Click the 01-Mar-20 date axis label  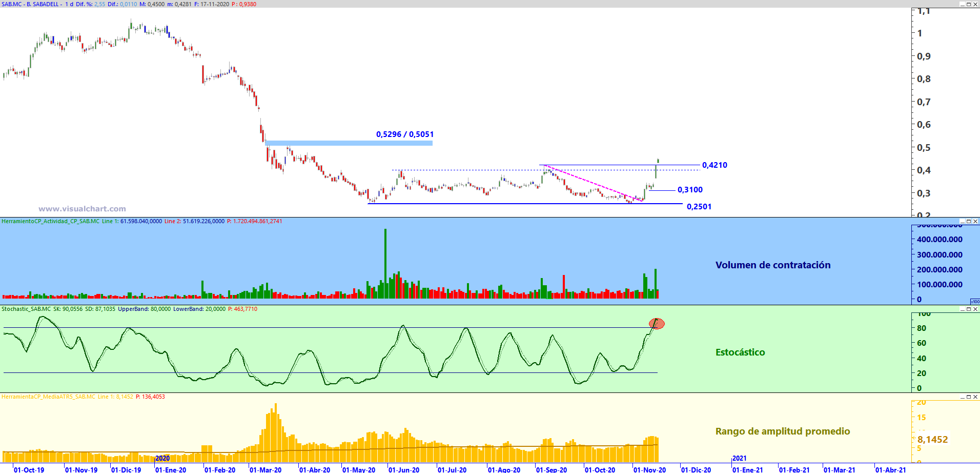[x=266, y=469]
